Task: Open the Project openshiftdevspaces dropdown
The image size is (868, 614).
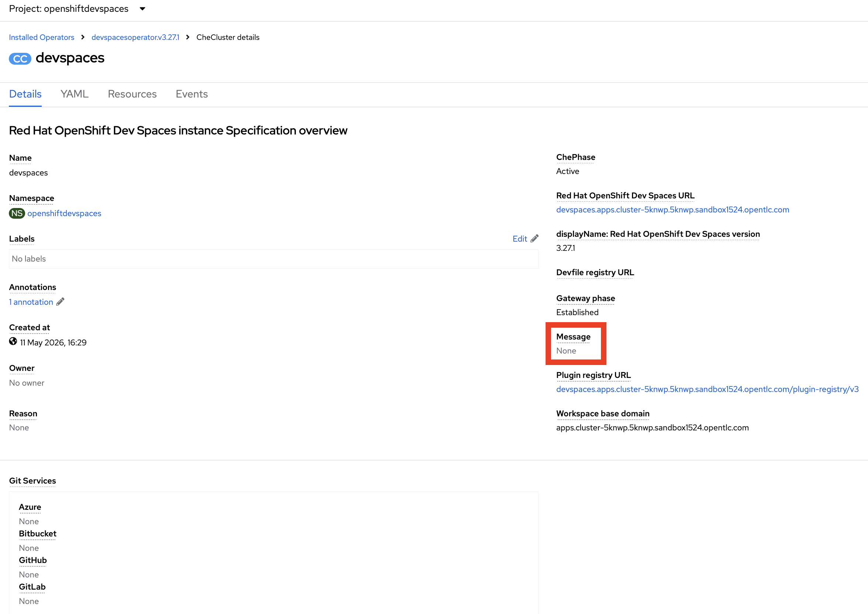Action: pyautogui.click(x=77, y=9)
